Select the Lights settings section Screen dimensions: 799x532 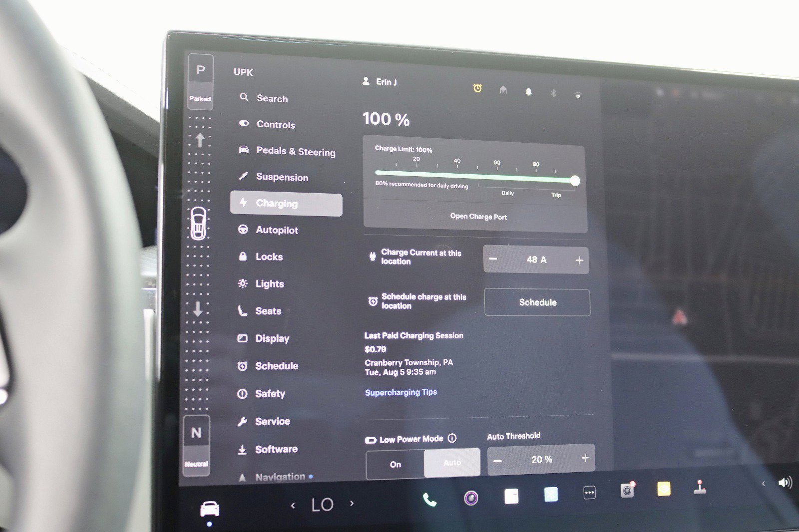click(270, 283)
